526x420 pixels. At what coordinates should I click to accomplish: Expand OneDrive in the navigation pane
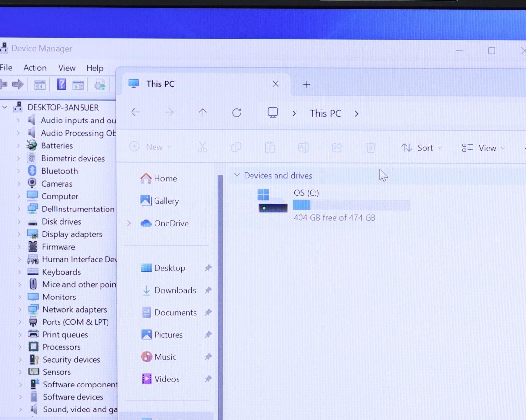(x=129, y=223)
